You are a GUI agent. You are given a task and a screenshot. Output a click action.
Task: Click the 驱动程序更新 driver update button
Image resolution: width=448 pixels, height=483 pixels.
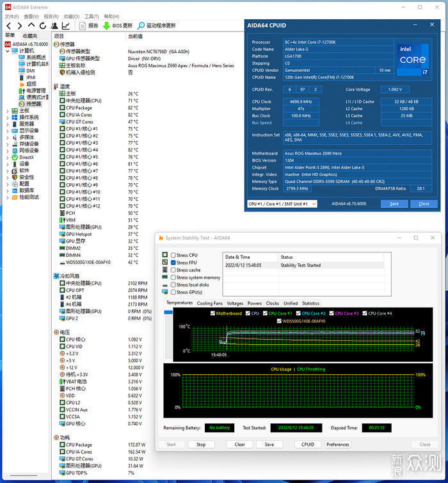(156, 26)
